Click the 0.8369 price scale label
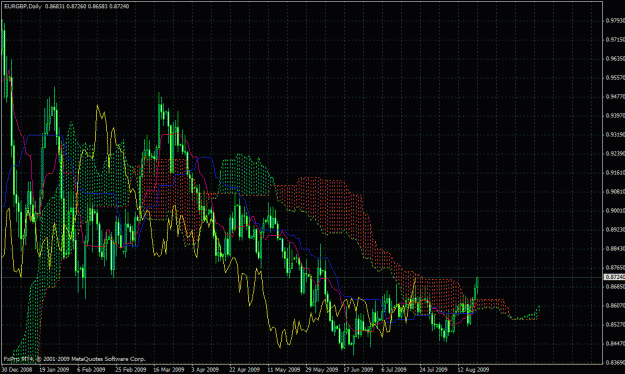 tap(615, 363)
